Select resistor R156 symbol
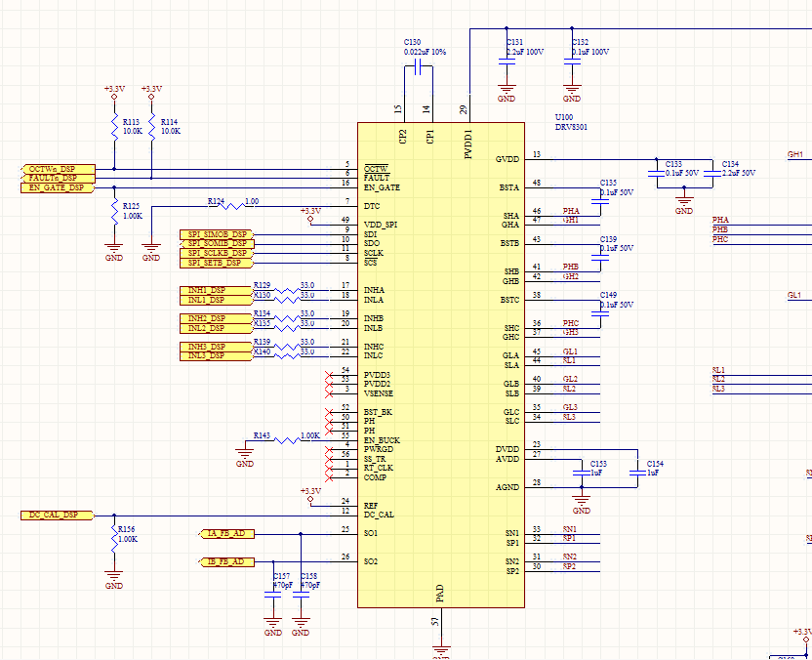This screenshot has width=812, height=660. tap(114, 540)
